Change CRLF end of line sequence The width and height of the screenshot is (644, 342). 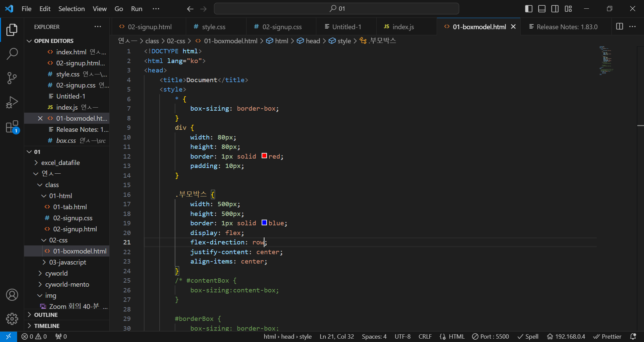tap(425, 336)
